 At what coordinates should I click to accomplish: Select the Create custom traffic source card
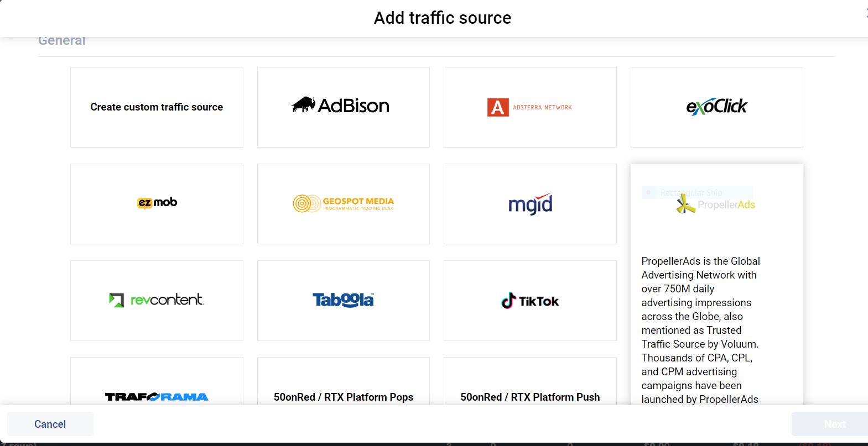click(x=157, y=107)
